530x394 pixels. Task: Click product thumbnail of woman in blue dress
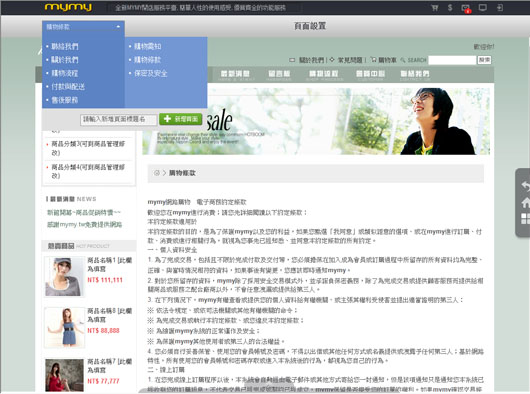tap(65, 327)
